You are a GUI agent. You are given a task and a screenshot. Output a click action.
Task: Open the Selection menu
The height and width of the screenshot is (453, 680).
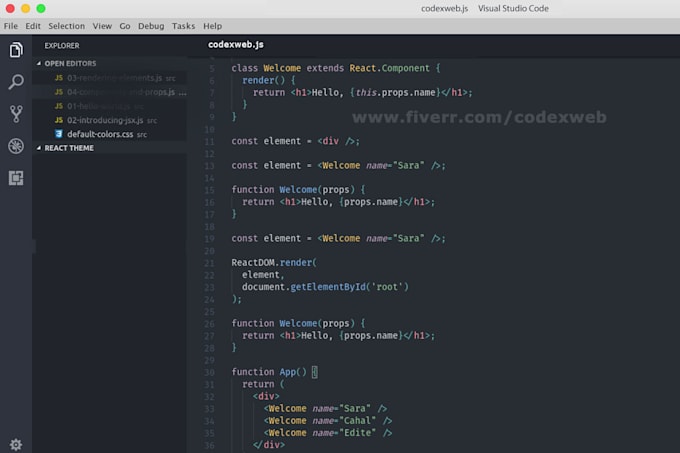pos(66,26)
